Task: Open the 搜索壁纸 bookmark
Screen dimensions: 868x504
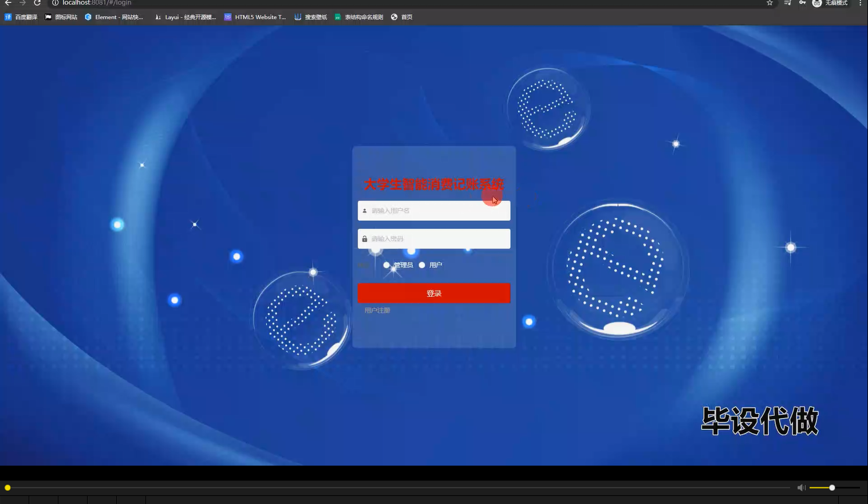Action: click(x=311, y=17)
